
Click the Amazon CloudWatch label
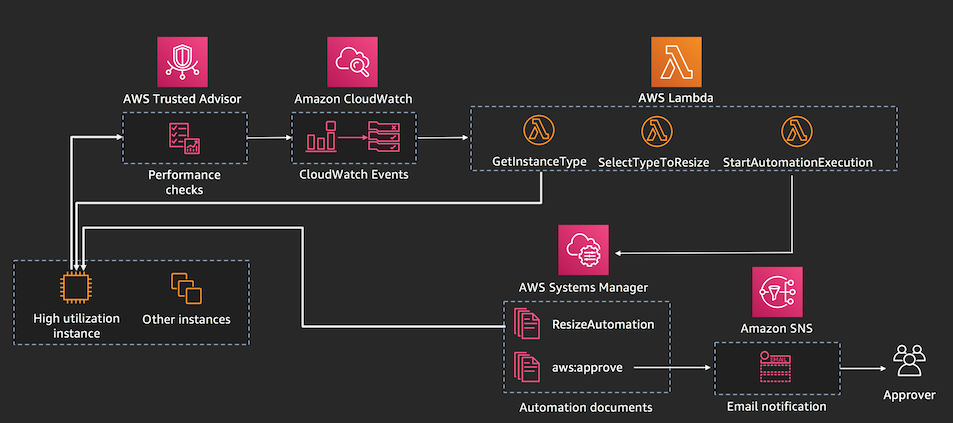tap(353, 99)
